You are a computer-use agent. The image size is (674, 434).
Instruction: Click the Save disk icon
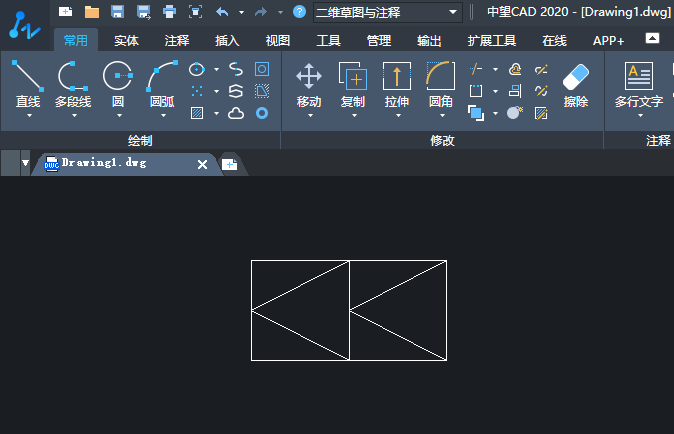[117, 12]
